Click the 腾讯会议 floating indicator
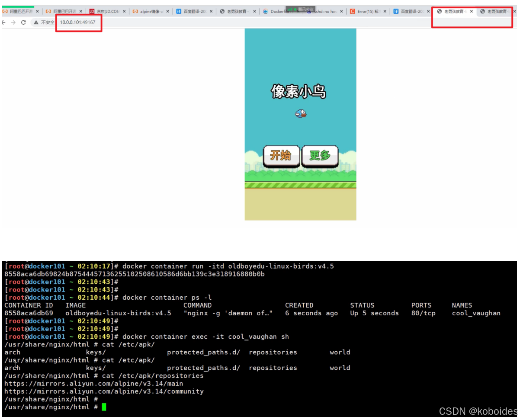Image resolution: width=520 pixels, height=420 pixels. coord(301,9)
